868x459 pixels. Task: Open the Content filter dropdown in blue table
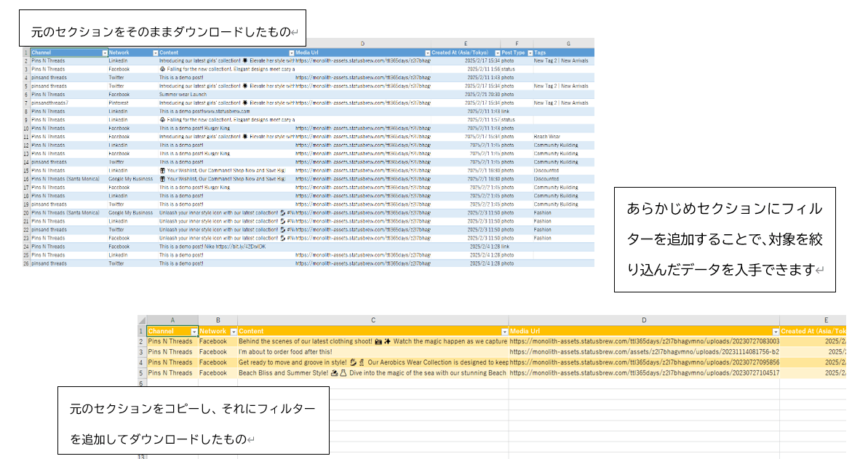[292, 53]
